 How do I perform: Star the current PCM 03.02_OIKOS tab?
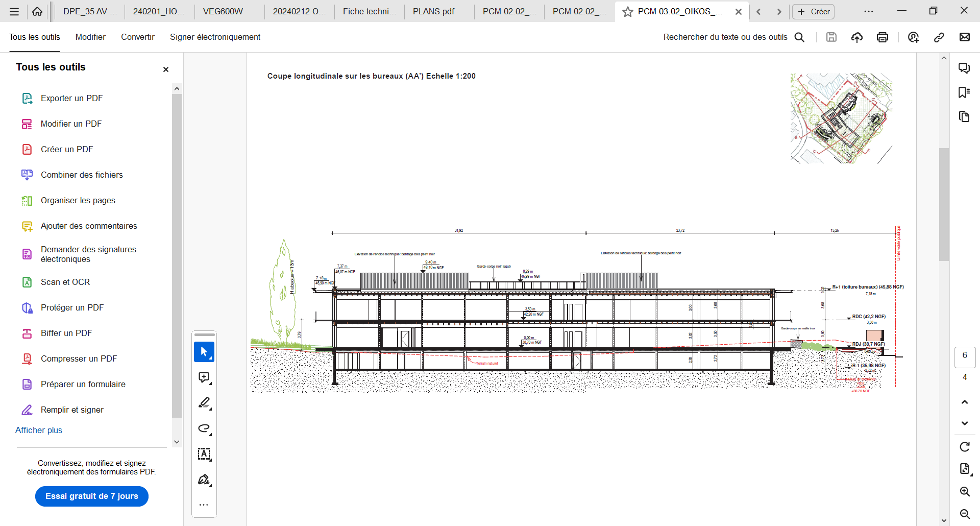tap(628, 12)
